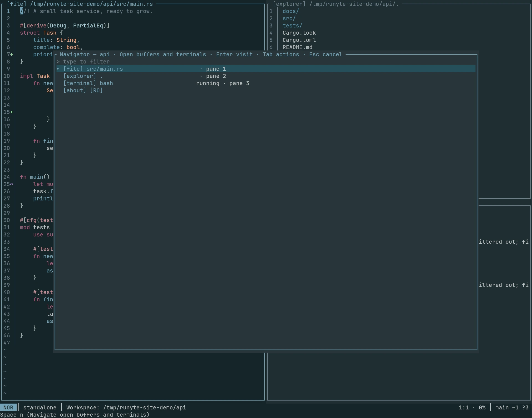Click the 'mod tests' line in editor
This screenshot has height=418, width=532.
(x=35, y=227)
